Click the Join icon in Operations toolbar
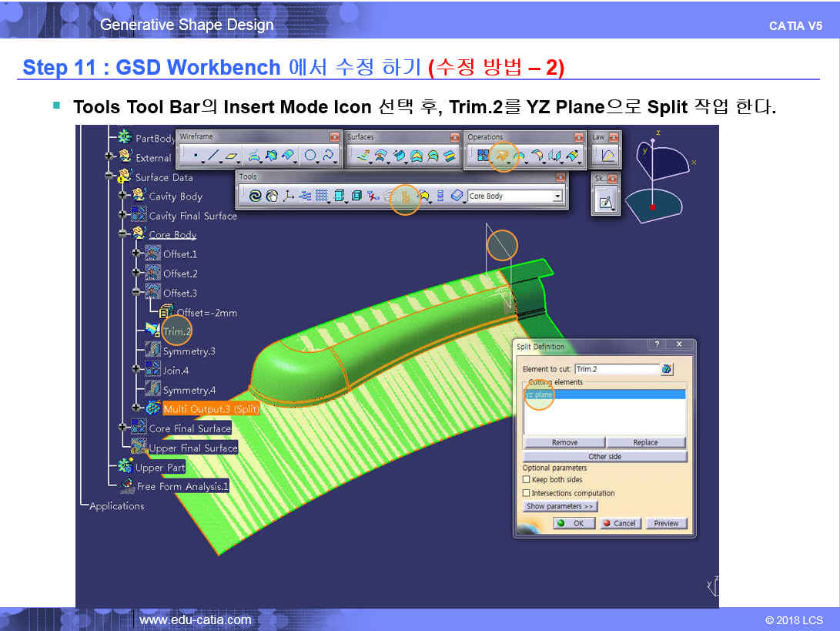The width and height of the screenshot is (840, 631). (483, 156)
